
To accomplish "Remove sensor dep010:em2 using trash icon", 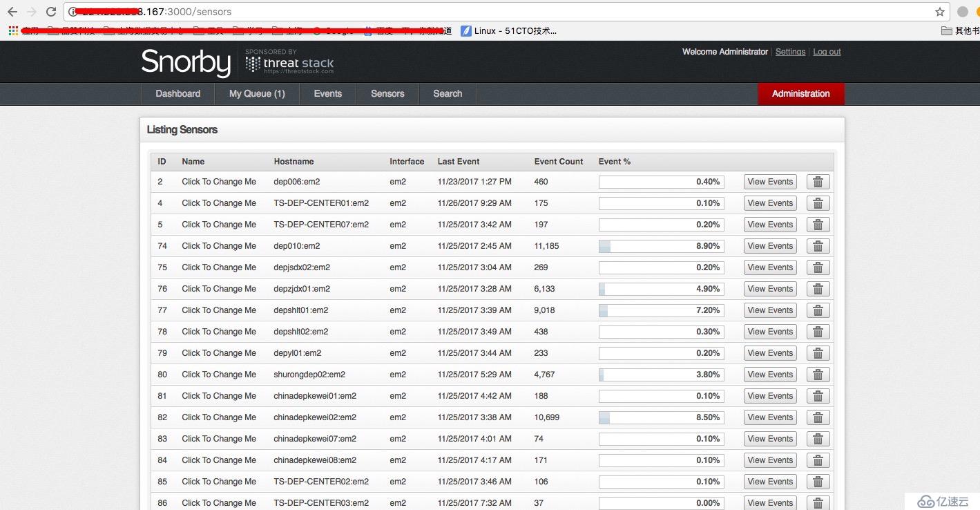I will coord(818,246).
